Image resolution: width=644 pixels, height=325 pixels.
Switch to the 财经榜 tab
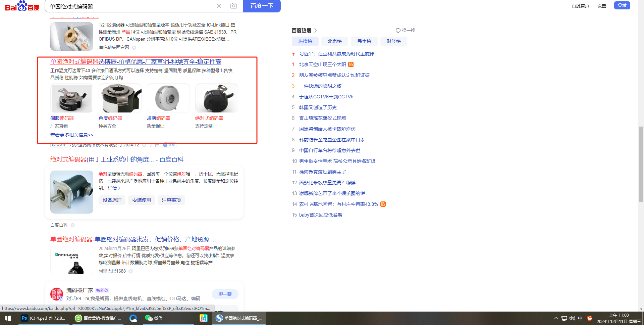394,41
